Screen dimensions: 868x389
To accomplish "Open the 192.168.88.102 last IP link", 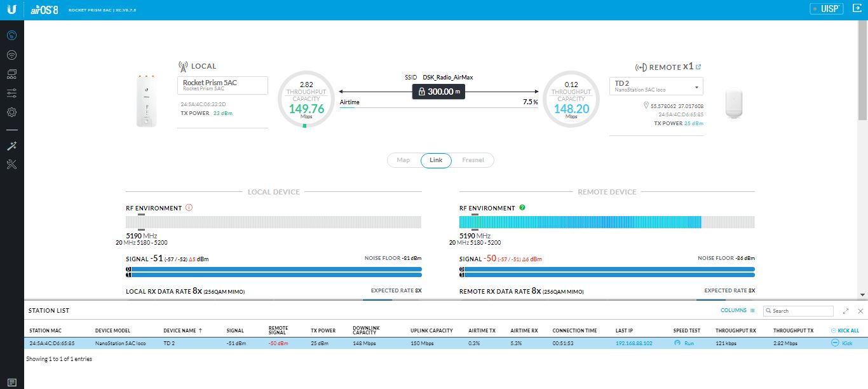I will 634,343.
